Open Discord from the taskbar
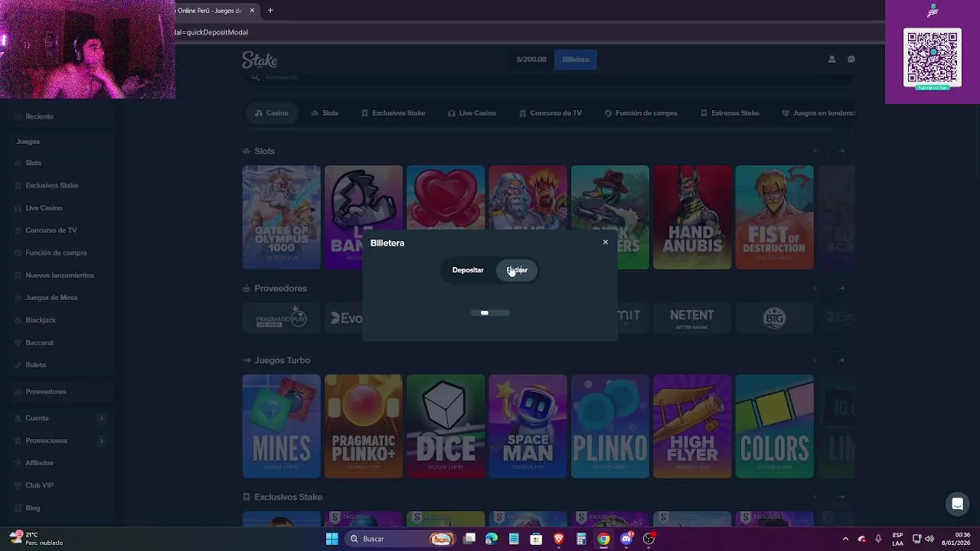980x551 pixels. tap(626, 539)
